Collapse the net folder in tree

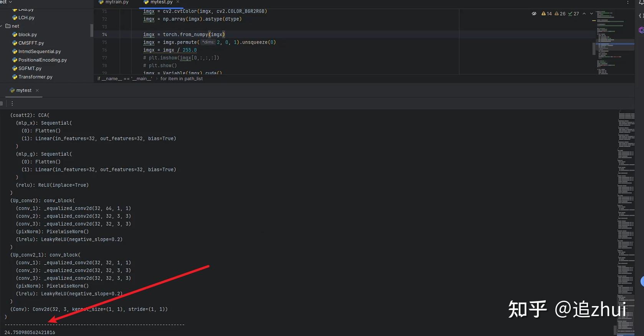(2, 26)
